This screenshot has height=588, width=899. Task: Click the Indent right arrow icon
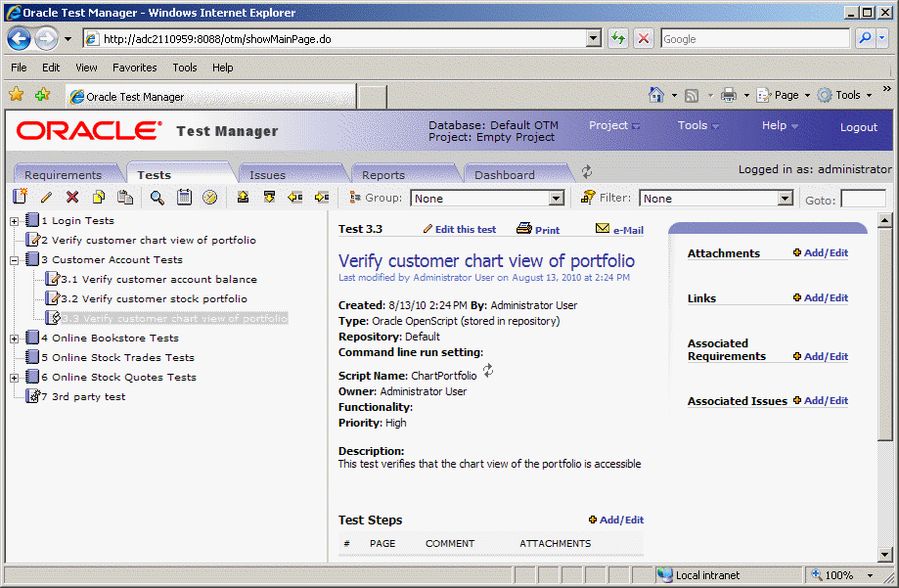point(322,198)
